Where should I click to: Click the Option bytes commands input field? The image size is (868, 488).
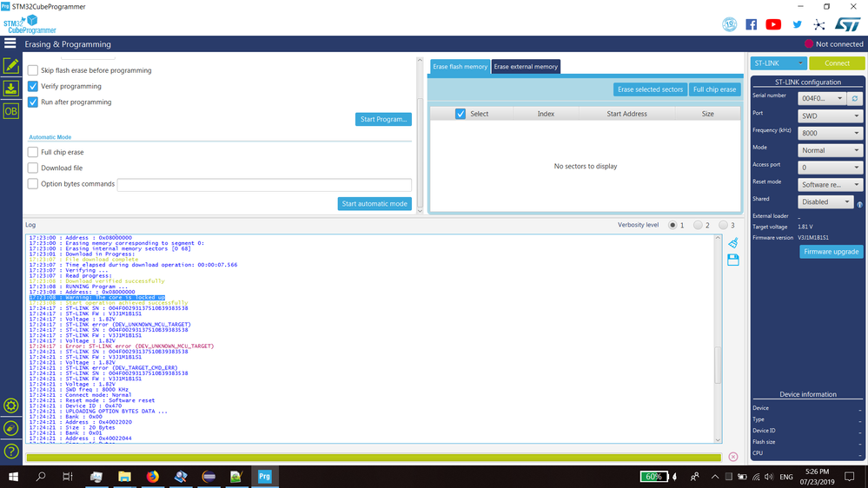click(x=264, y=184)
